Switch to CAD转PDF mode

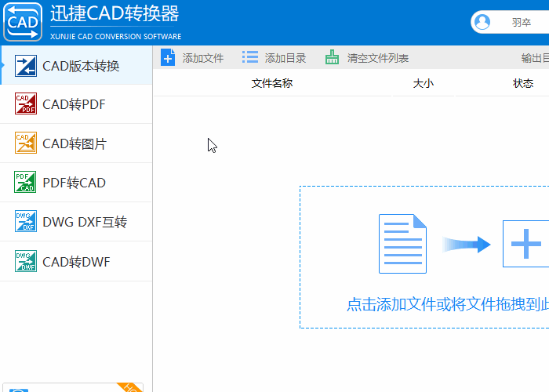click(76, 104)
